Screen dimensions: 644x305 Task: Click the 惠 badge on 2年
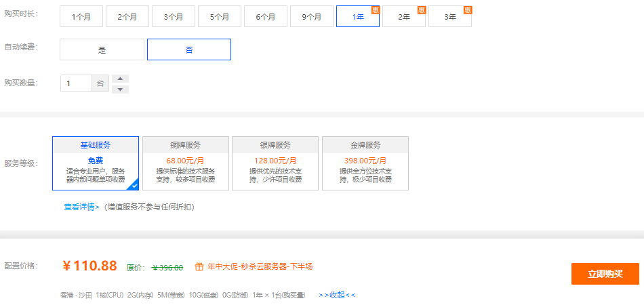click(422, 10)
